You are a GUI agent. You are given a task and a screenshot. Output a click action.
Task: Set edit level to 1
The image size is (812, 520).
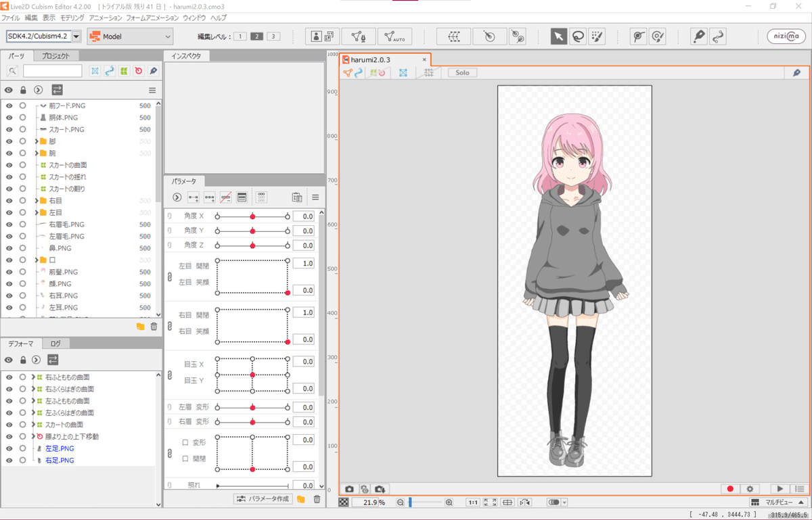pyautogui.click(x=240, y=37)
